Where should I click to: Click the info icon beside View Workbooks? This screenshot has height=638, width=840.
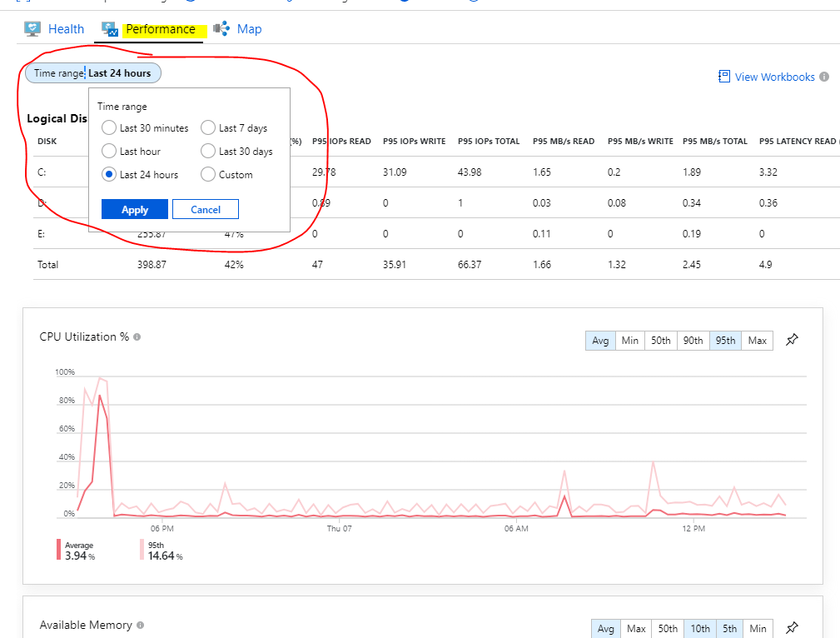pos(824,76)
